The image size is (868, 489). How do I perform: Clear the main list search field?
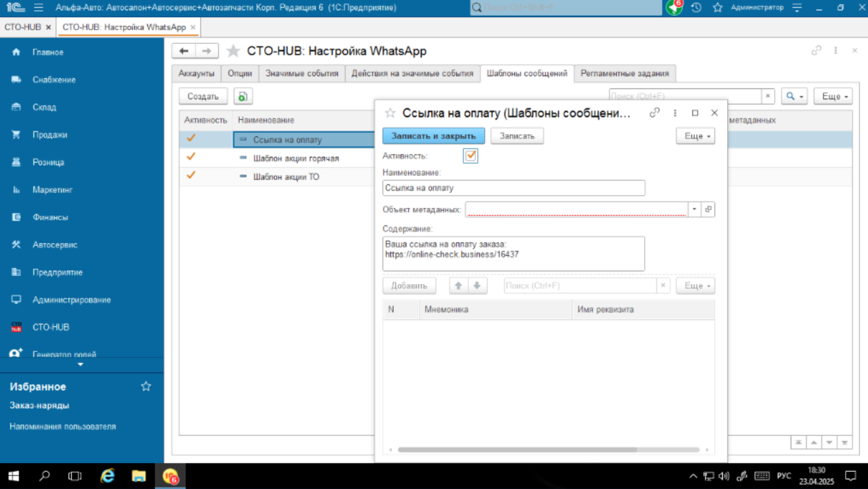point(768,97)
